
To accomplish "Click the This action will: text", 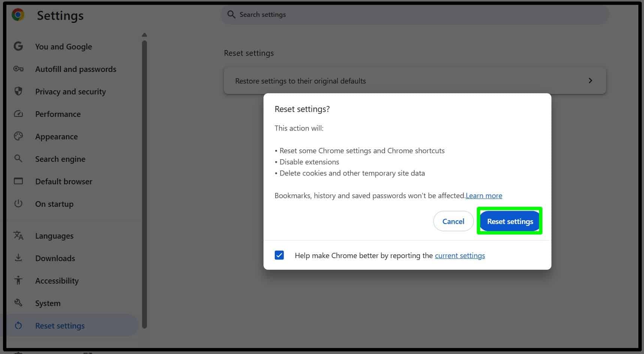I will tap(299, 128).
